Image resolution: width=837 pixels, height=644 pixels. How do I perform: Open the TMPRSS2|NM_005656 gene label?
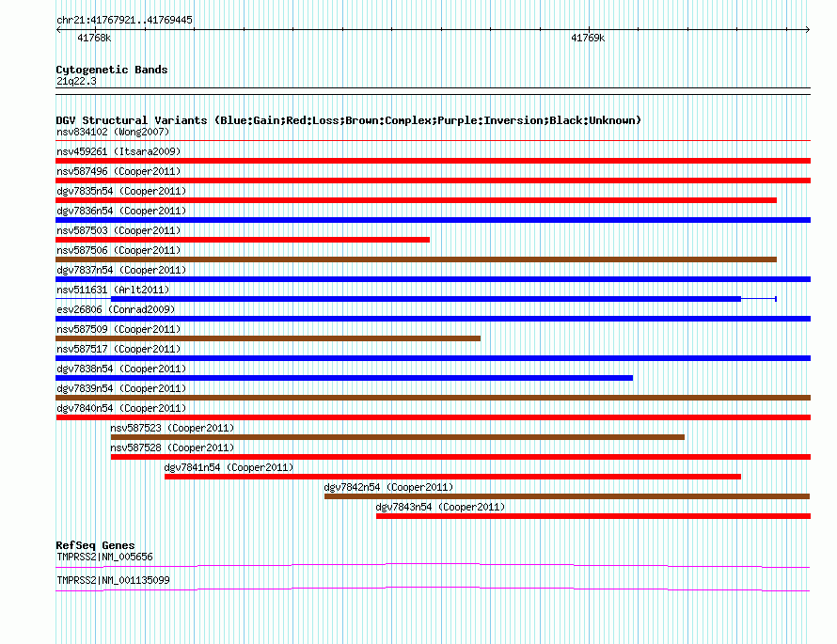104,557
